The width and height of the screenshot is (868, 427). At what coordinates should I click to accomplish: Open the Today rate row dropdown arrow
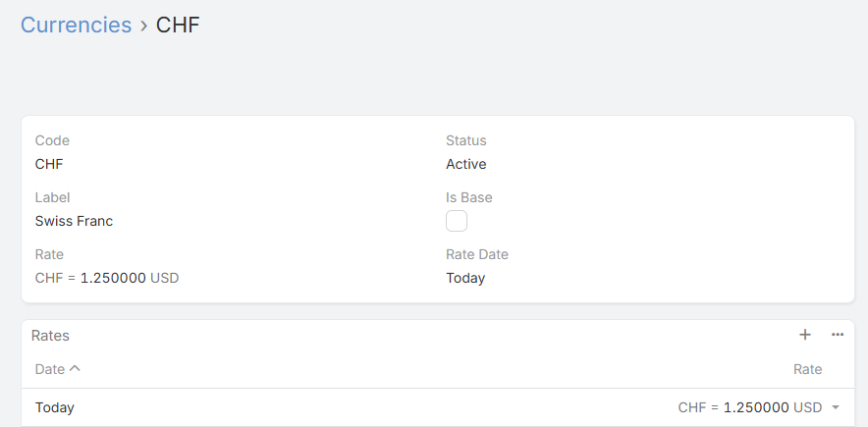tap(836, 407)
